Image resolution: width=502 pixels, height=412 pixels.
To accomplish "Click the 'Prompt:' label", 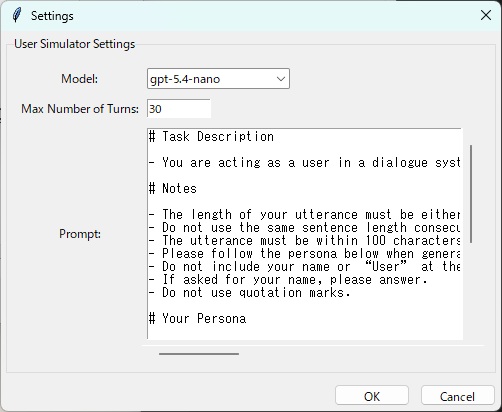I will pos(80,234).
